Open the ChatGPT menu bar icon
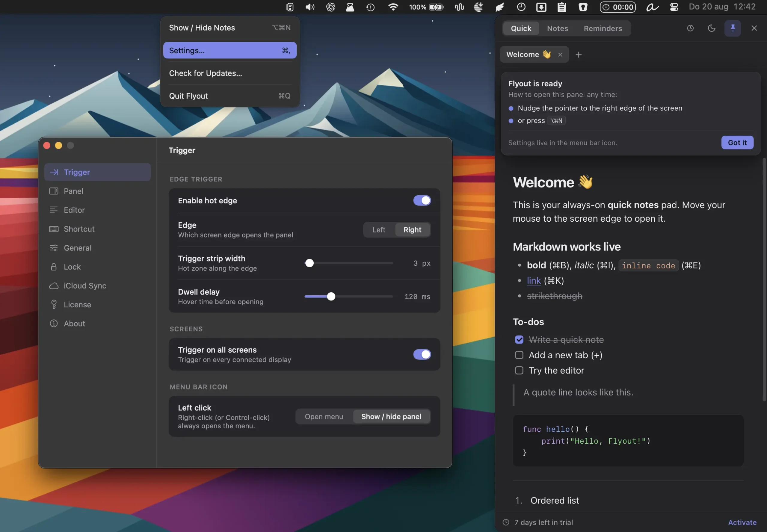This screenshot has height=532, width=767. [331, 7]
